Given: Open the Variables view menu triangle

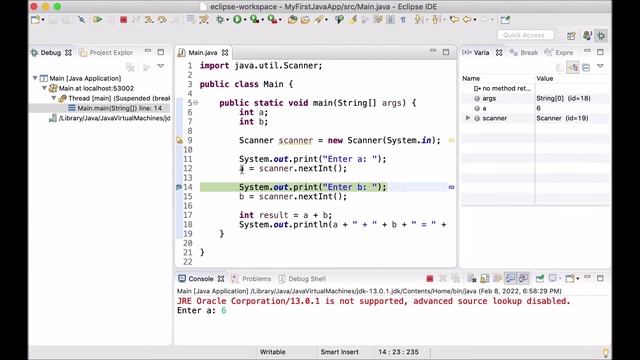Looking at the screenshot, I should coord(600,66).
